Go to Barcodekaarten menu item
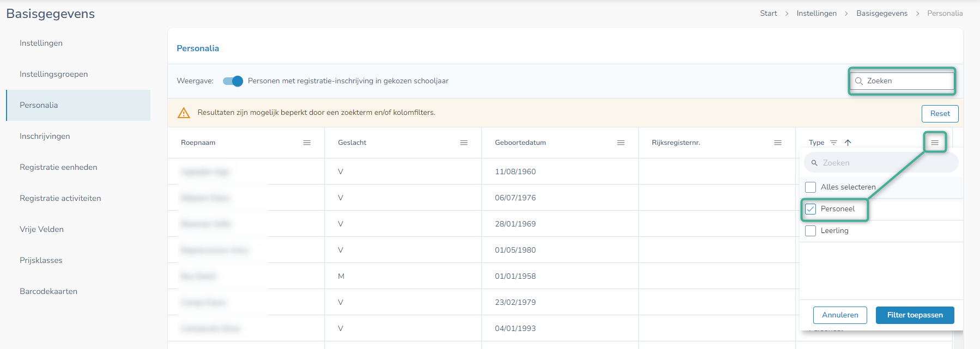 (x=49, y=291)
